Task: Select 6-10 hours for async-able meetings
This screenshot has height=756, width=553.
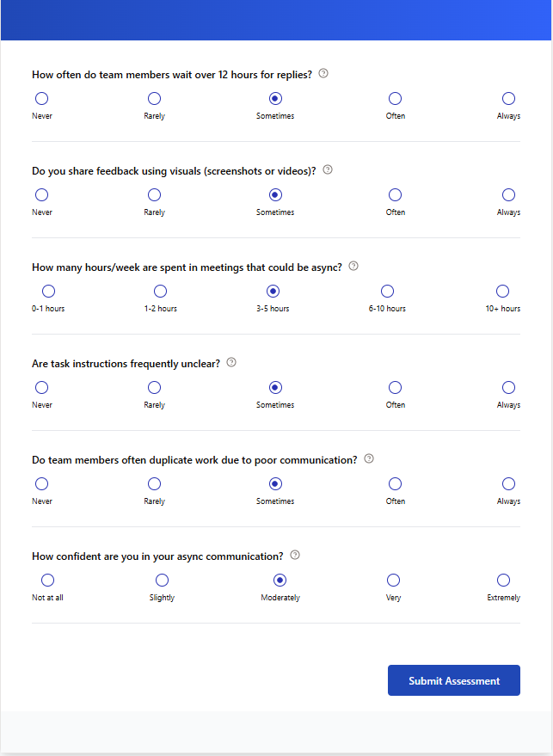Action: pos(387,291)
